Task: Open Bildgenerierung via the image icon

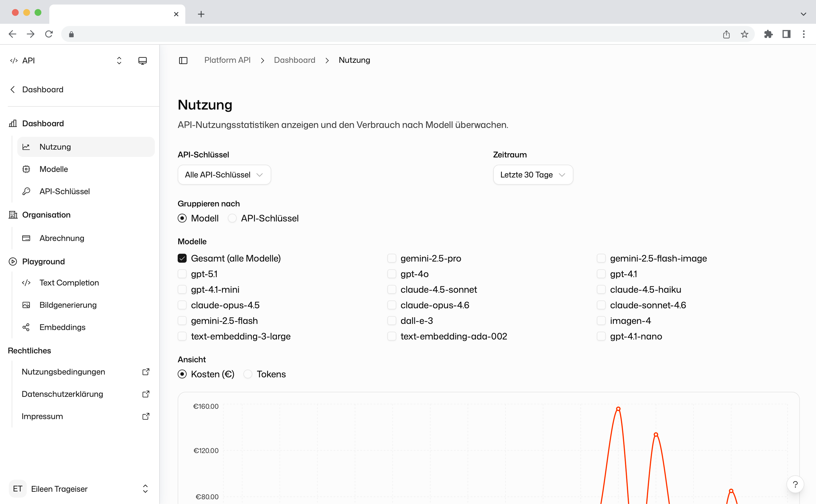Action: coord(26,305)
